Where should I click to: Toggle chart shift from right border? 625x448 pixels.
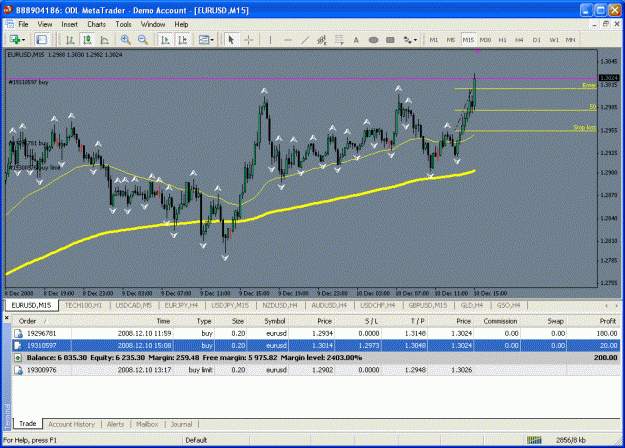(x=182, y=40)
